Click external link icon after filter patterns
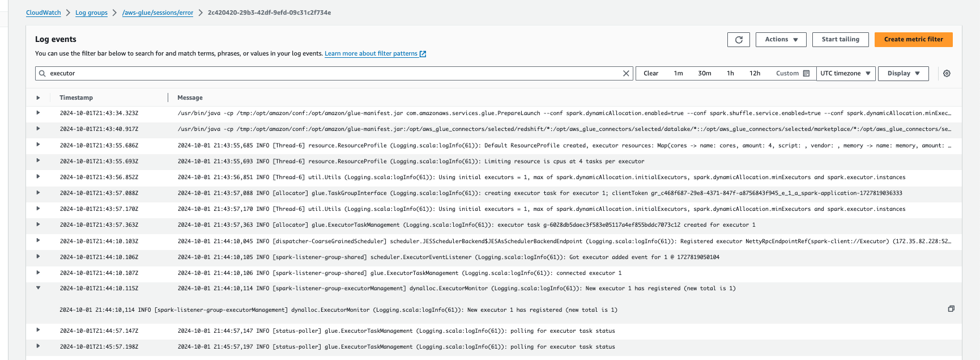Screen dimensions: 980x360 (423, 54)
